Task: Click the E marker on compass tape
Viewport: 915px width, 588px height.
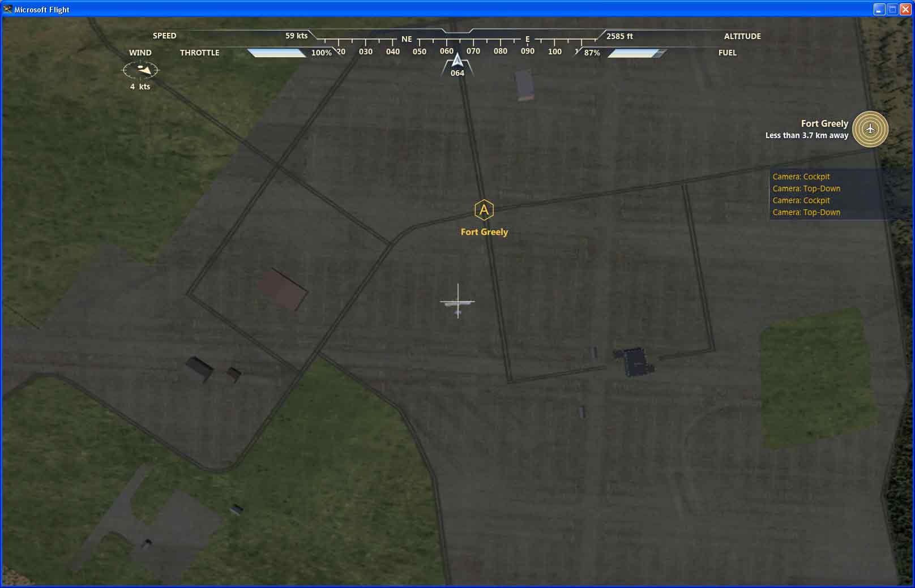Action: [x=527, y=39]
